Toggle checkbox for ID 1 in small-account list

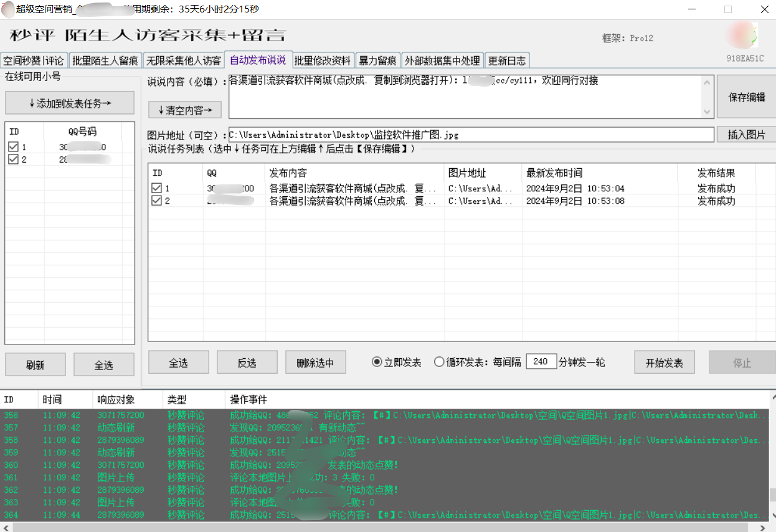(x=13, y=147)
